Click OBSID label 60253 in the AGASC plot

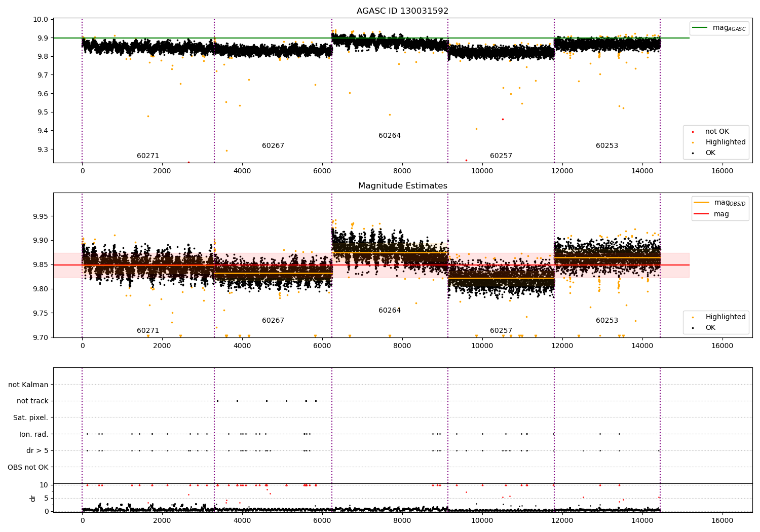[x=607, y=146]
